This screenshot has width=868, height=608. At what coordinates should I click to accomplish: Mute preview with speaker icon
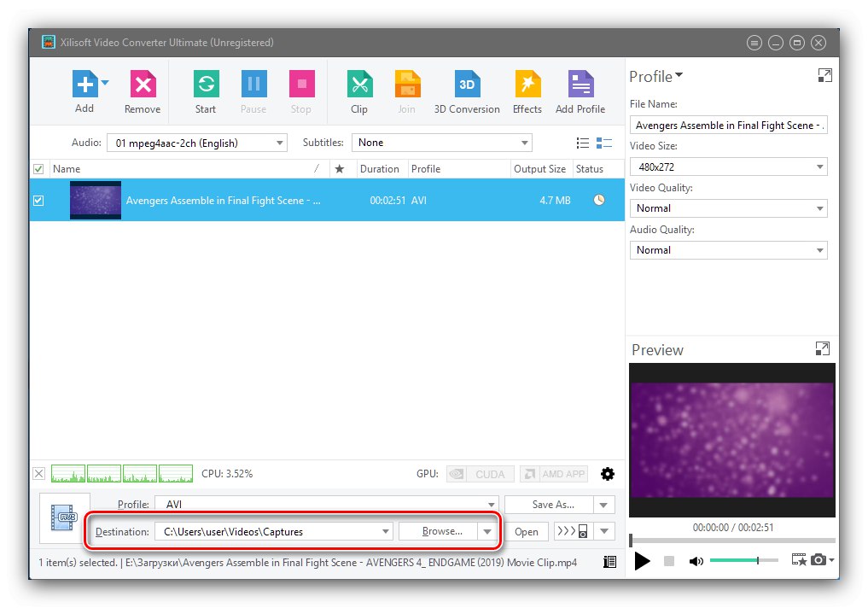tap(696, 561)
